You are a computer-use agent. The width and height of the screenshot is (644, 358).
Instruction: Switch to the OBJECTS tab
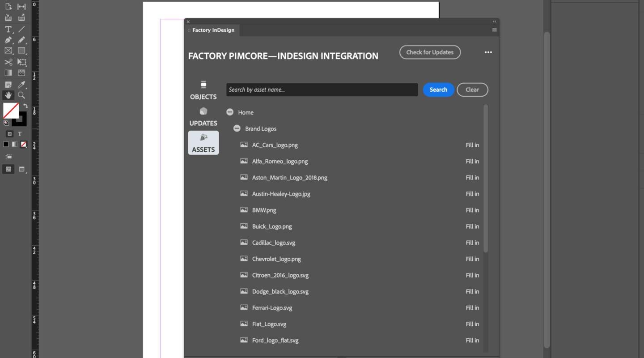click(203, 90)
